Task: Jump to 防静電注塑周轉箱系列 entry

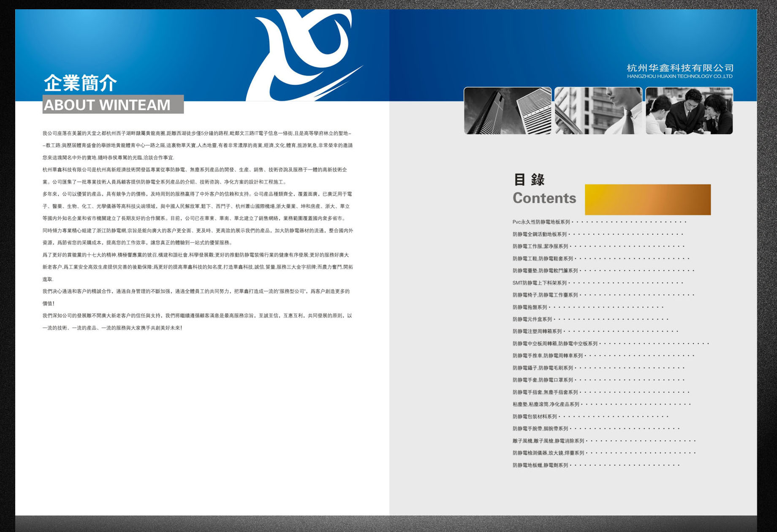Action: tap(537, 331)
